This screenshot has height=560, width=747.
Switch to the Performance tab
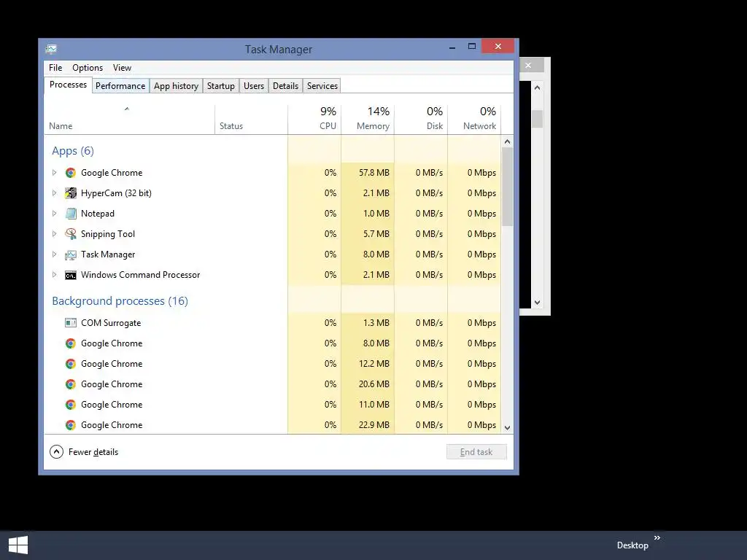tap(120, 86)
